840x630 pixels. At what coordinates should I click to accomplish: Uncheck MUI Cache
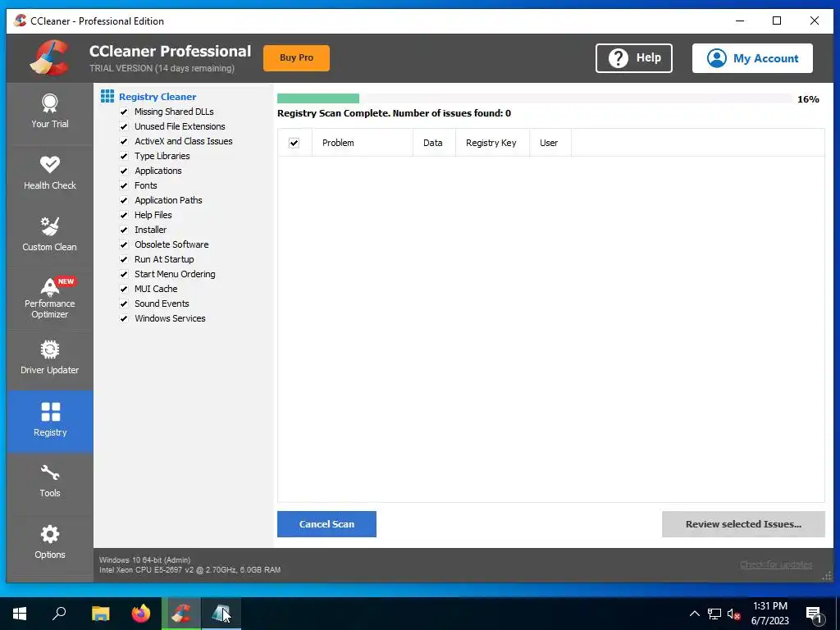click(124, 289)
